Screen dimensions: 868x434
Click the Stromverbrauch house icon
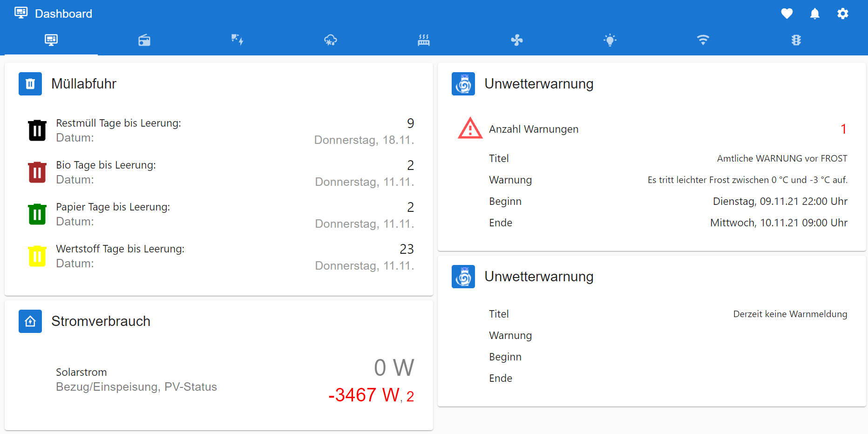pos(30,321)
